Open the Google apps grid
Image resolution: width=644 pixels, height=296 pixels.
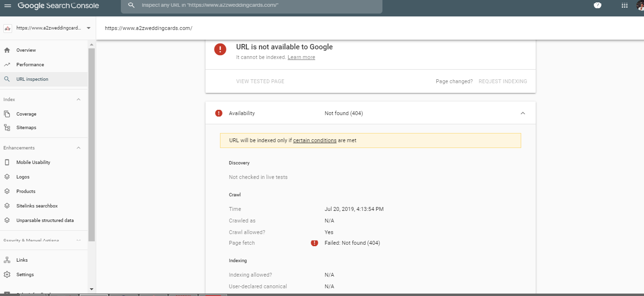tap(625, 5)
